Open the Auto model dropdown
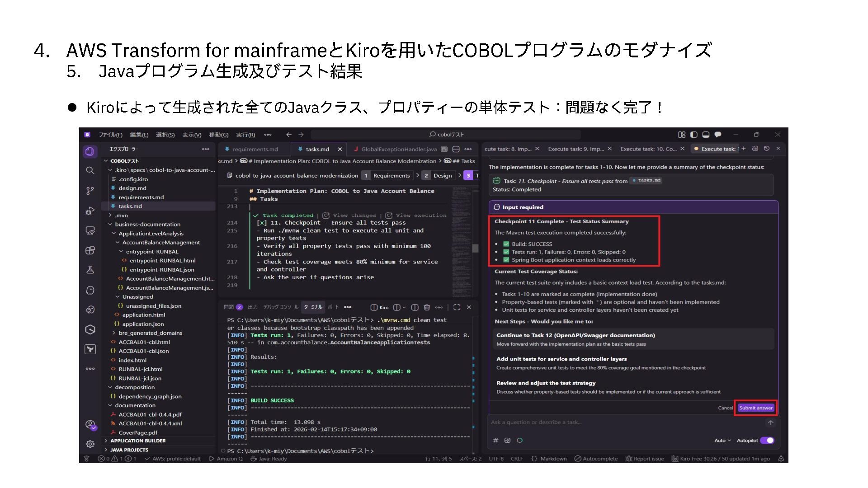Screen dimensions: 868x488 (722, 440)
